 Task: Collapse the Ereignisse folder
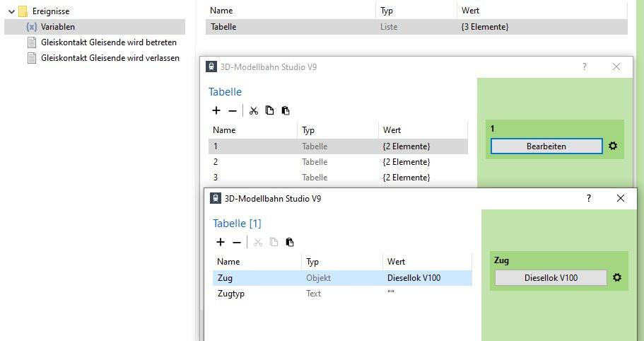coord(11,11)
